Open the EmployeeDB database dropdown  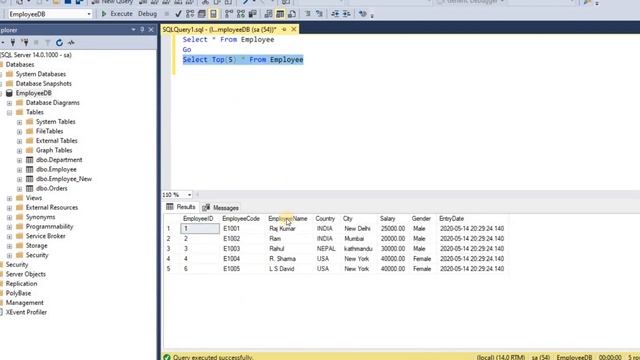coord(89,14)
